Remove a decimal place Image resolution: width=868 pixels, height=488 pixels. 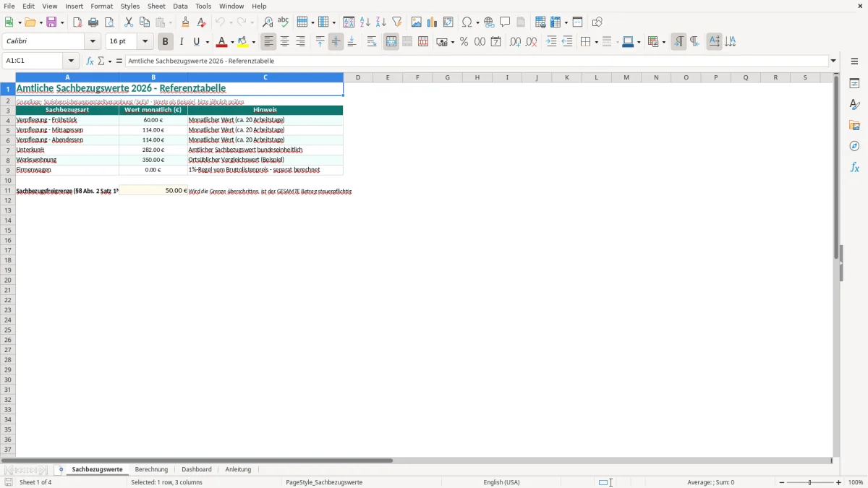click(532, 42)
